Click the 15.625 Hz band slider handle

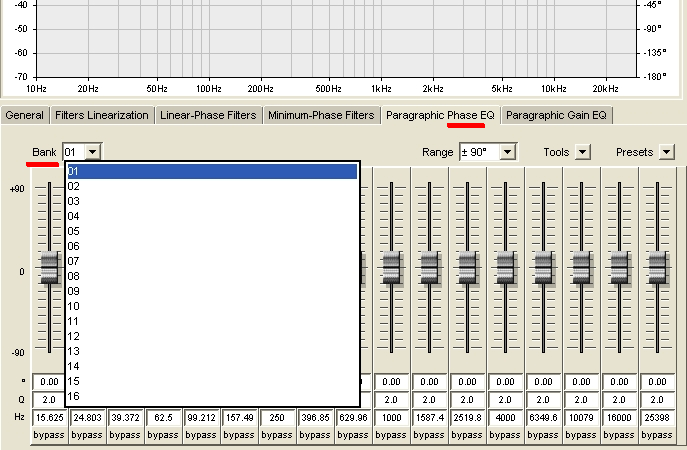50,267
